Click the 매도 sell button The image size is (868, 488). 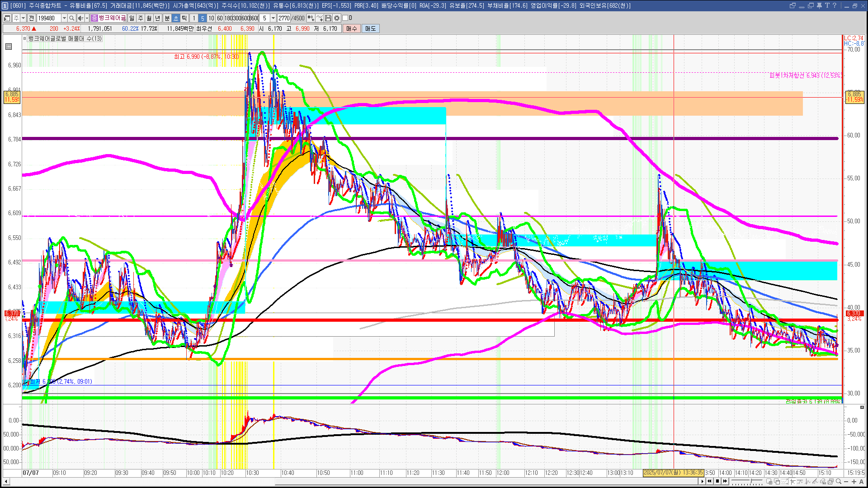coord(371,28)
